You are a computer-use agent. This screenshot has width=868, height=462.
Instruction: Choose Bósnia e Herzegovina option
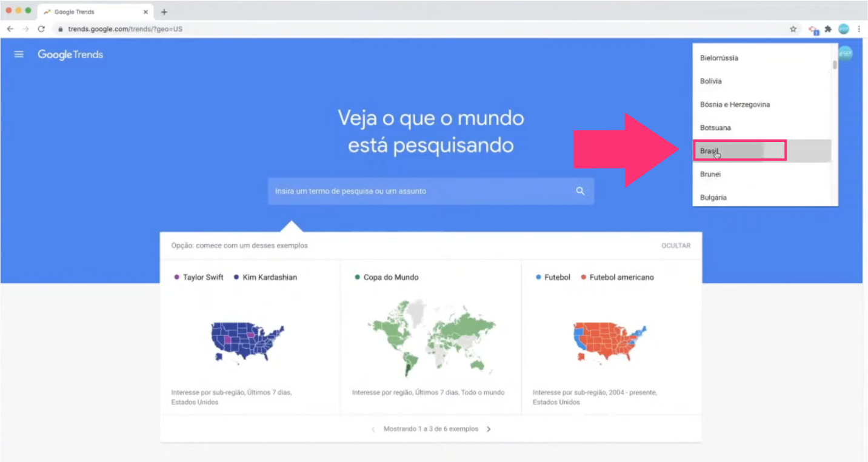762,104
